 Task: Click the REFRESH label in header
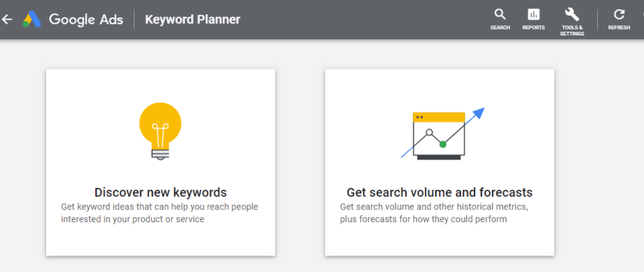point(619,28)
